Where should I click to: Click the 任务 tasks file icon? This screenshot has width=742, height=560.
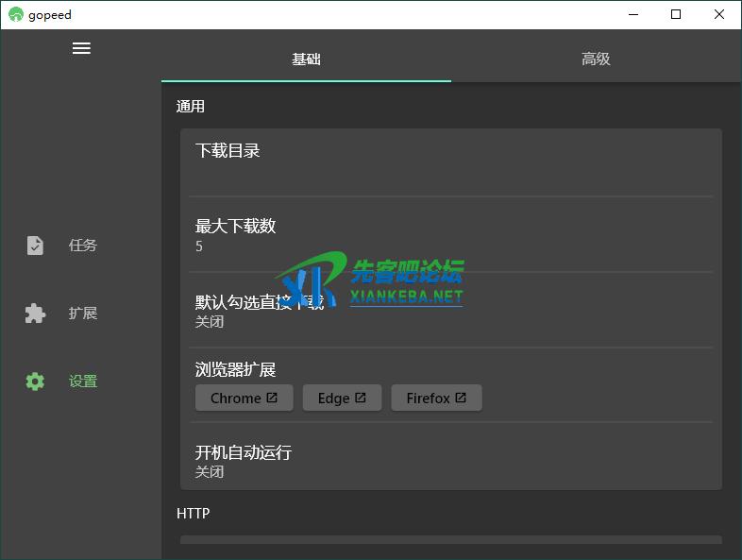pos(35,246)
